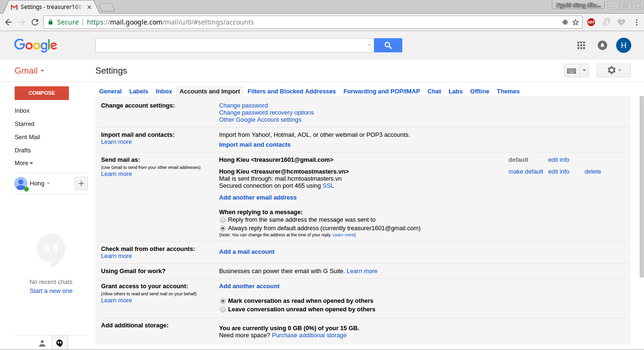Click Purchase additional storage
The image size is (644, 350).
point(309,335)
